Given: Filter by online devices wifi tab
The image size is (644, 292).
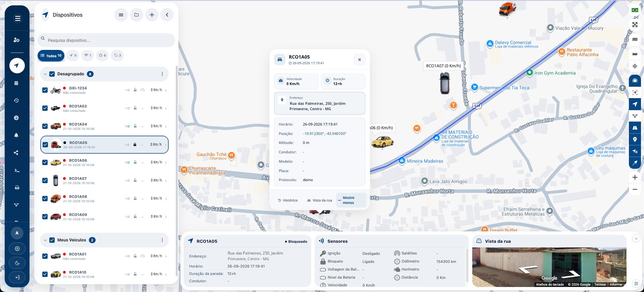Looking at the screenshot, I should point(88,56).
